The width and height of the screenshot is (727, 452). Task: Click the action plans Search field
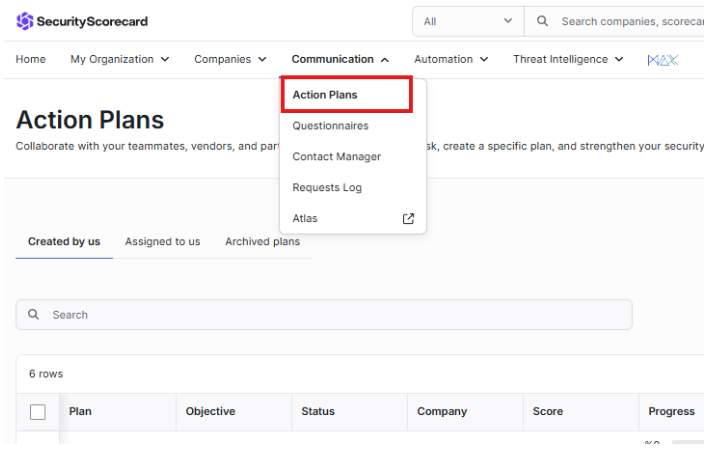pyautogui.click(x=324, y=315)
